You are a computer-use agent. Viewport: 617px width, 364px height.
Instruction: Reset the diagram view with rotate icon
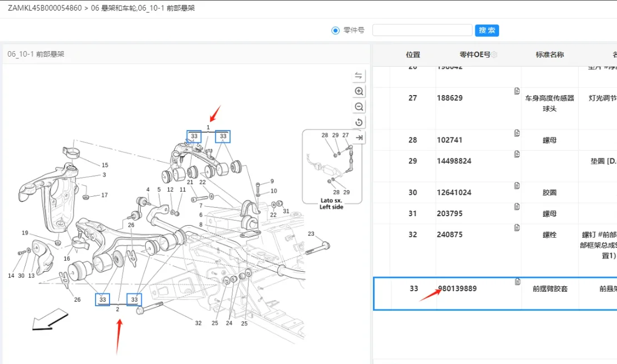pos(359,122)
